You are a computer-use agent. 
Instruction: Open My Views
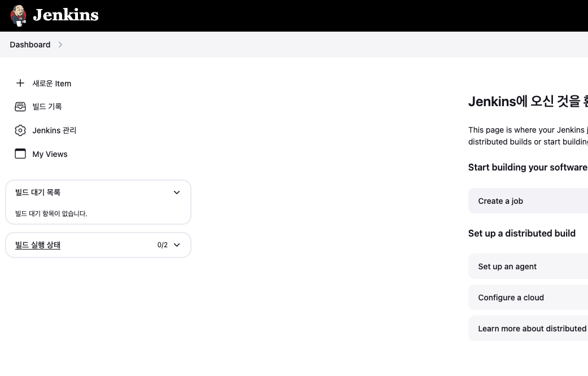tap(50, 154)
